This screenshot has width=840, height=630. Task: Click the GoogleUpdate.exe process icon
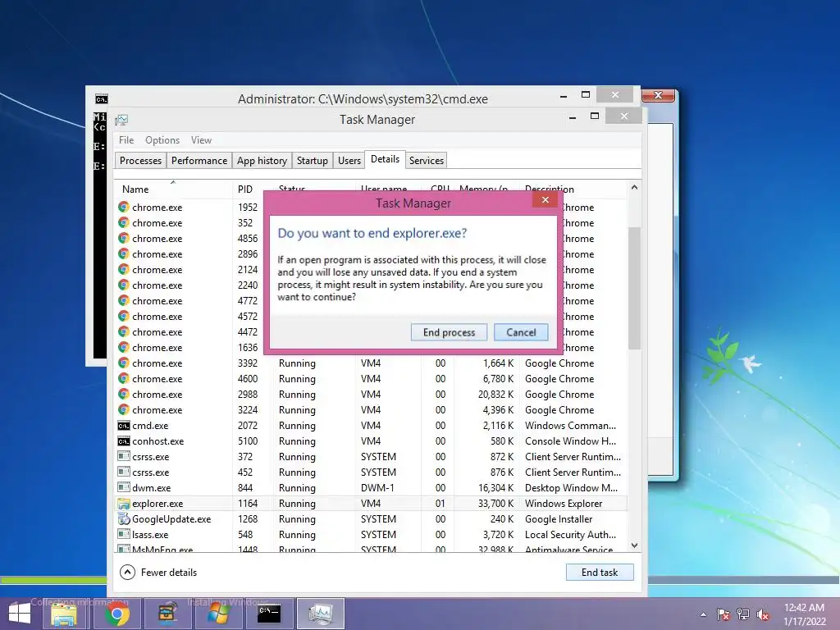[124, 519]
